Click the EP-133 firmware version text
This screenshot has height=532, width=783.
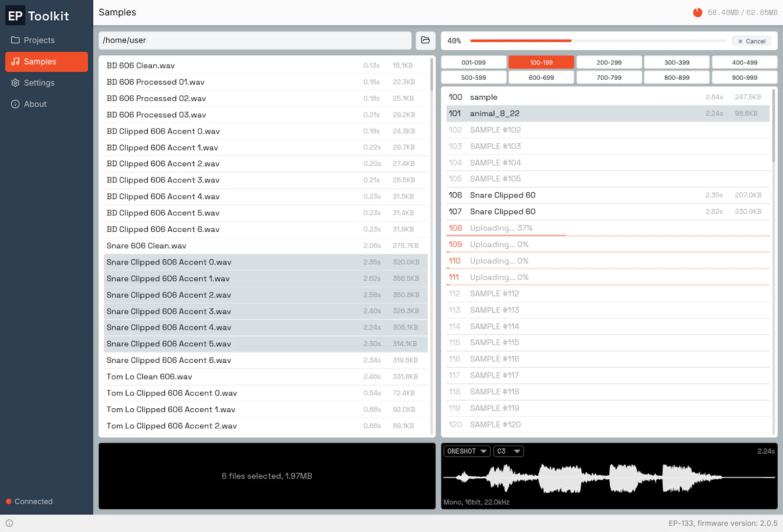coord(723,523)
